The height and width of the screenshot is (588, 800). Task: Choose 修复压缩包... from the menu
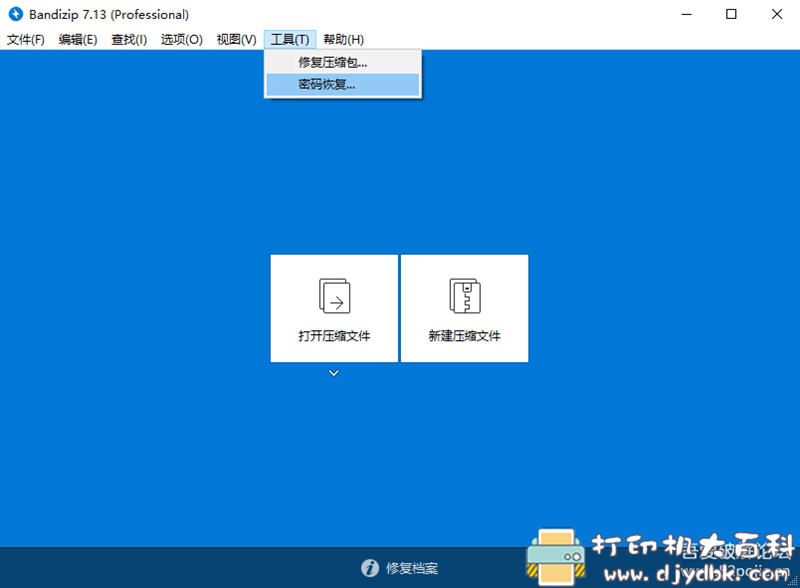[x=343, y=62]
